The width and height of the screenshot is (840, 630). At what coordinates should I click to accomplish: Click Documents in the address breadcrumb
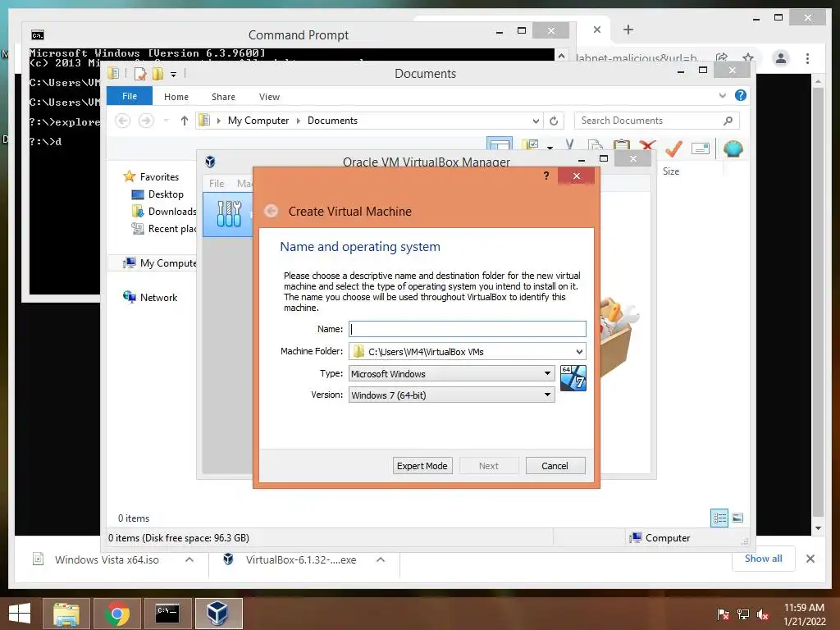332,121
